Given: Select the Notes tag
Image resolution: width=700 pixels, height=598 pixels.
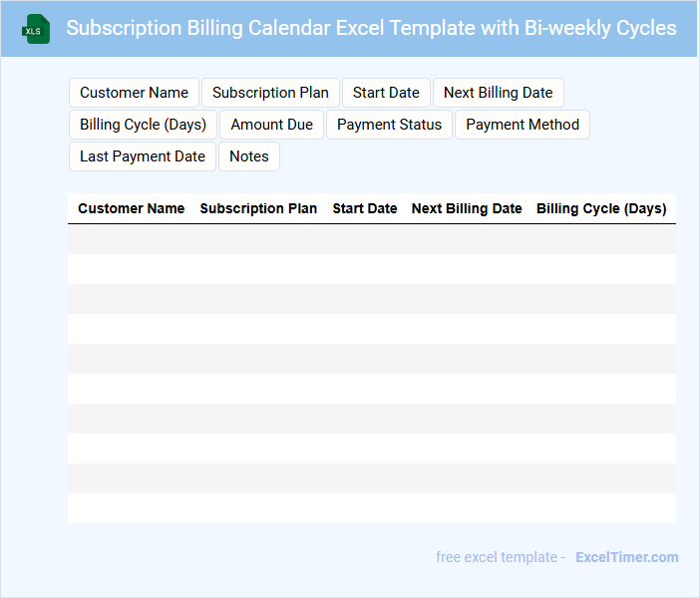Looking at the screenshot, I should pos(249,156).
